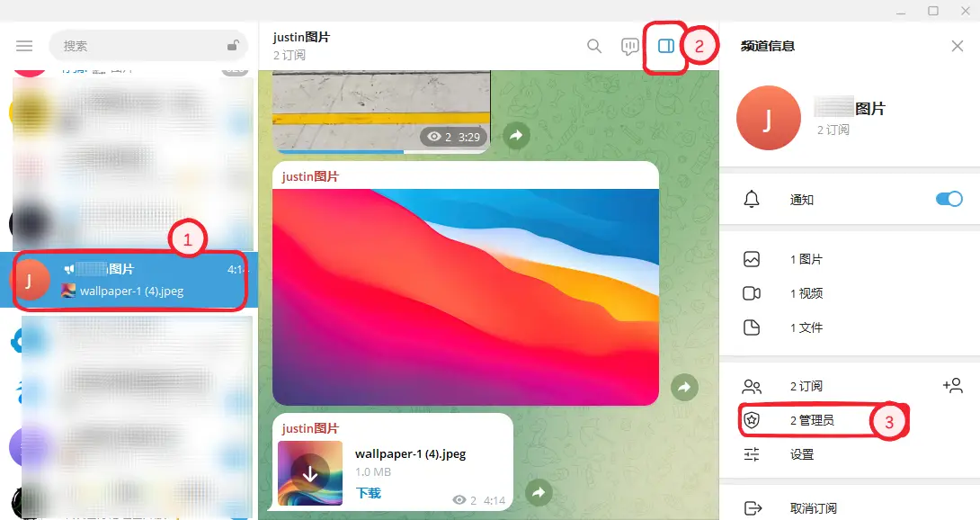Maximize the Telegram window
Screen dimensions: 980x520
[933, 11]
